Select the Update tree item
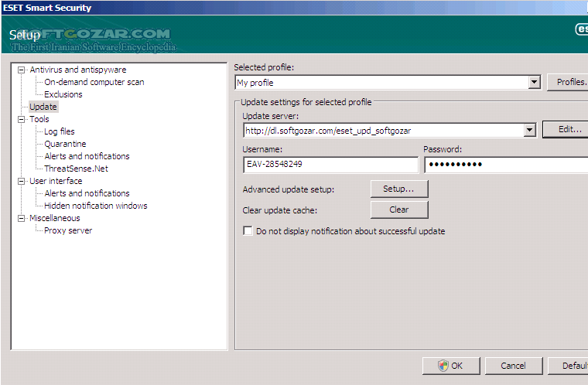 pyautogui.click(x=43, y=107)
